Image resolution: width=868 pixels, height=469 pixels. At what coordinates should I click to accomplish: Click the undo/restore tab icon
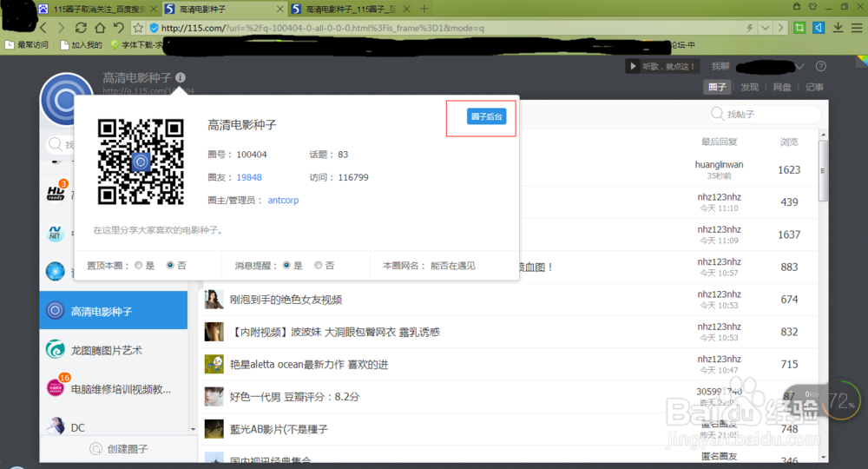pos(118,28)
